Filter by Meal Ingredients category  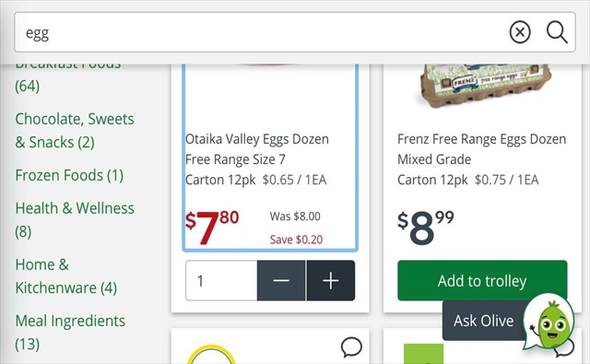click(70, 333)
